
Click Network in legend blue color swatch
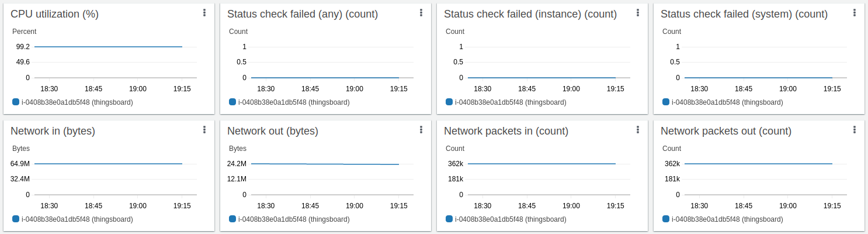click(x=16, y=219)
